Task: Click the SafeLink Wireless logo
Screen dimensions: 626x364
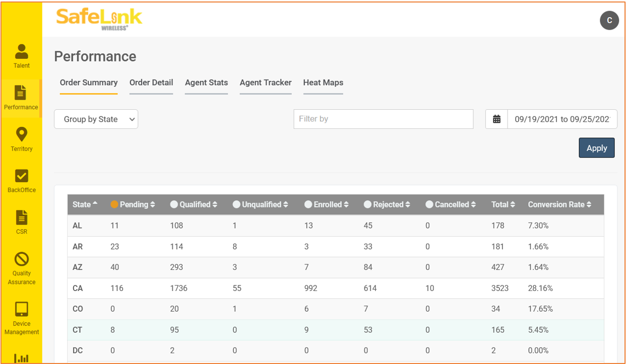Action: pyautogui.click(x=99, y=20)
